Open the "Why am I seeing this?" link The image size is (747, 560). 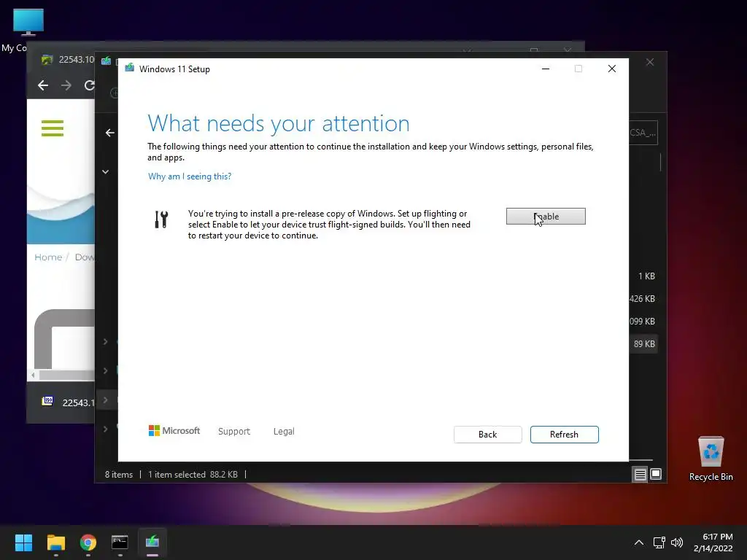tap(190, 176)
